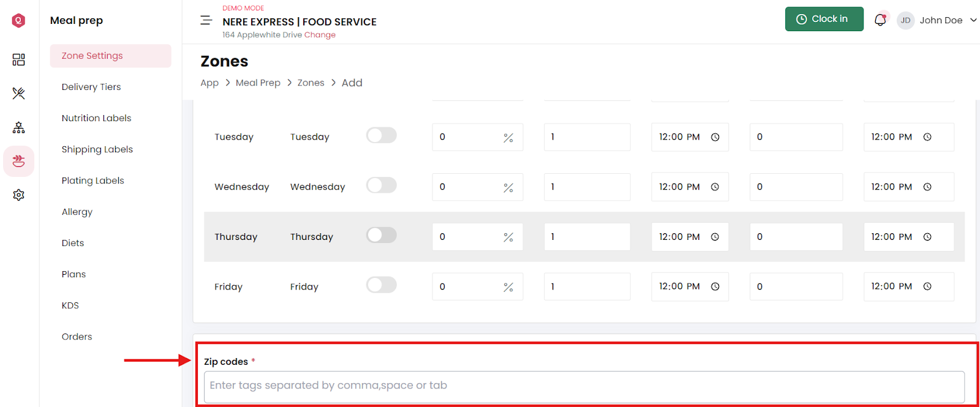
Task: Expand the John Doe user menu arrow
Action: tap(973, 20)
